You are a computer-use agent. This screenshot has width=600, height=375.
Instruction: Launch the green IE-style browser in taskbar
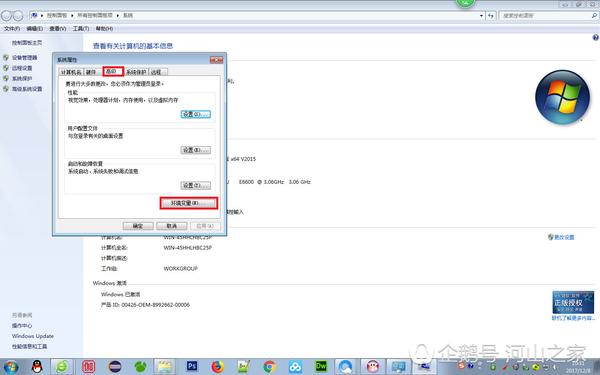62,367
